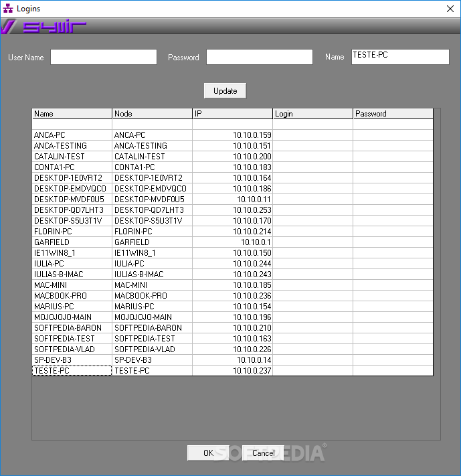Image resolution: width=461 pixels, height=476 pixels.
Task: Click the Name field containing TESTE-PC
Action: click(400, 57)
